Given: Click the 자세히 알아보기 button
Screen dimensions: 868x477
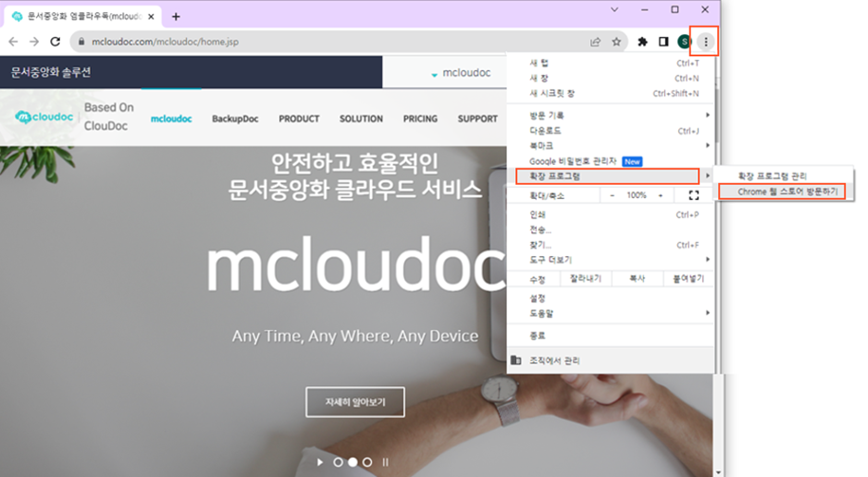Looking at the screenshot, I should 355,402.
